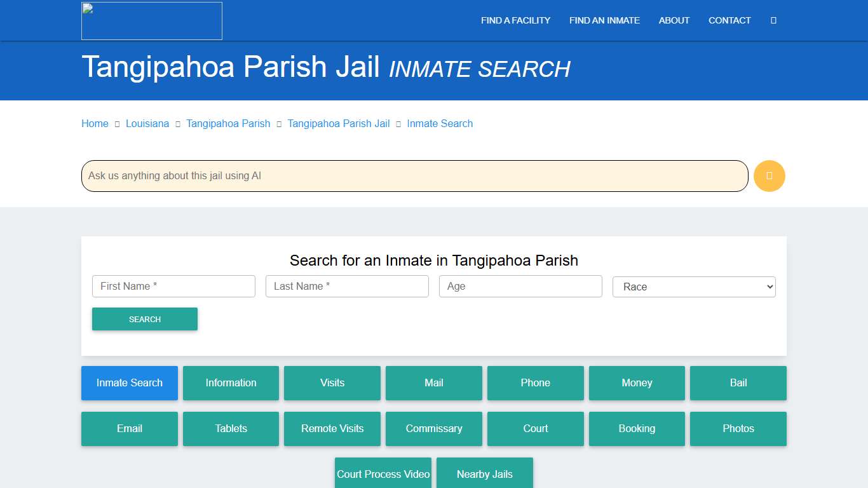Open the CONTACT page

pyautogui.click(x=729, y=20)
